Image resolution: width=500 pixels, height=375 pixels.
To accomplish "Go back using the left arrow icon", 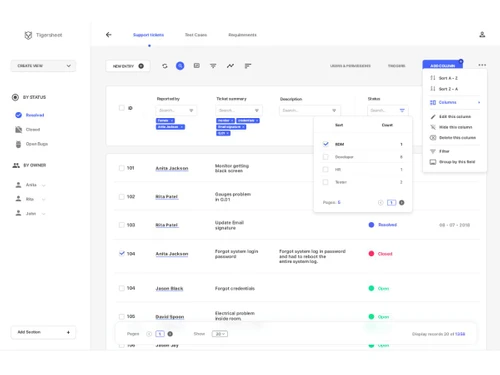I will [x=109, y=35].
